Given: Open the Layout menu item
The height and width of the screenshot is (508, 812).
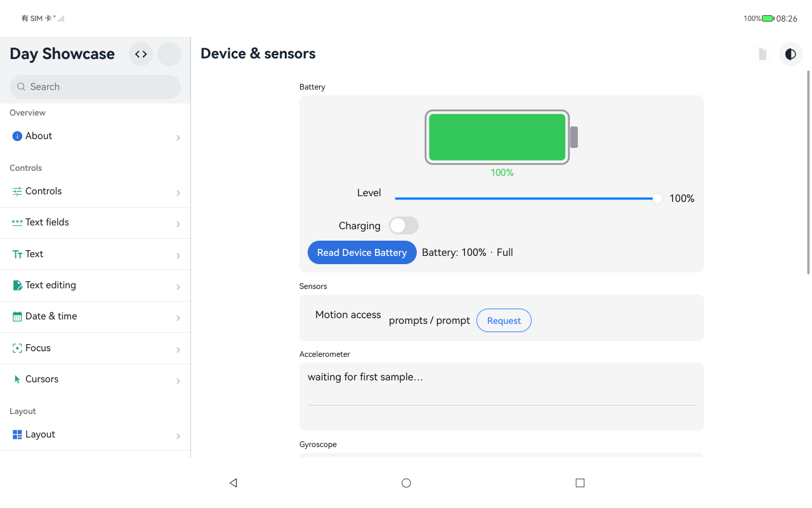Looking at the screenshot, I should tap(95, 434).
